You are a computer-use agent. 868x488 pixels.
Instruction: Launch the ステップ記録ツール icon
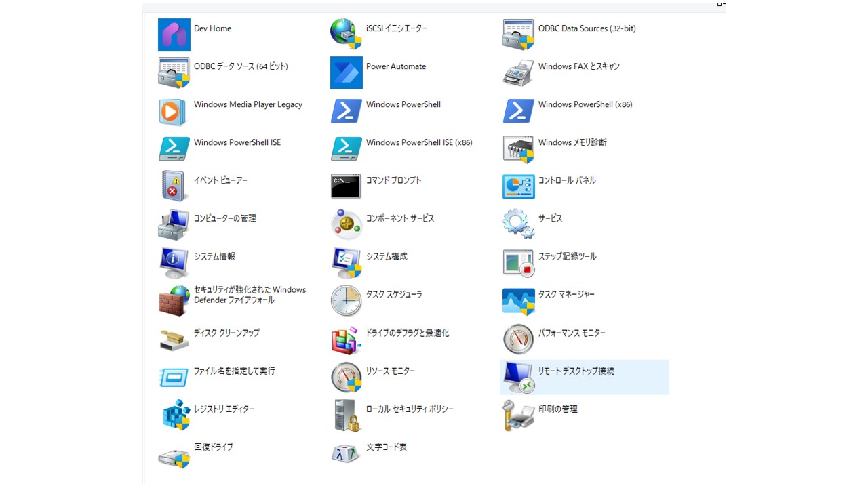click(519, 262)
